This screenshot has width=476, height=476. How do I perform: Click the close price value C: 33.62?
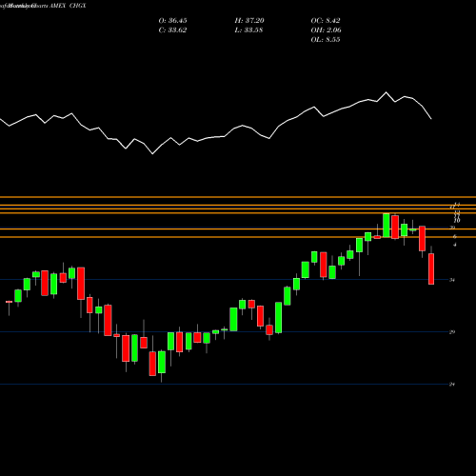point(172,30)
